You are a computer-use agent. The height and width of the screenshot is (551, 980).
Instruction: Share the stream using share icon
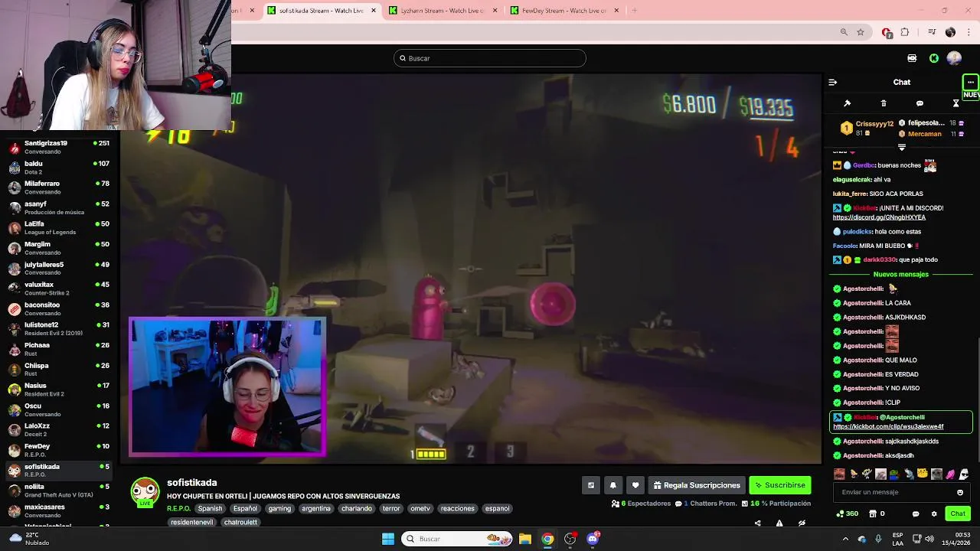(x=757, y=523)
